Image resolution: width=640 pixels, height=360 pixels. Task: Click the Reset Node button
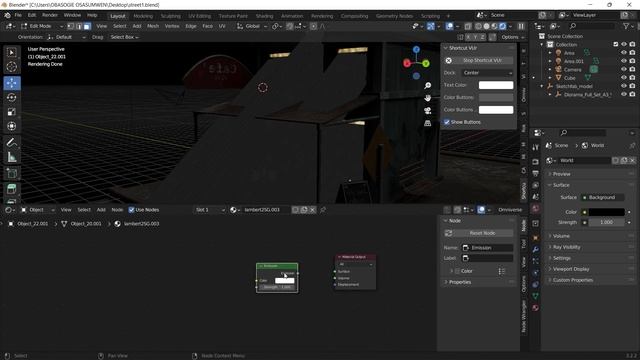coord(478,233)
